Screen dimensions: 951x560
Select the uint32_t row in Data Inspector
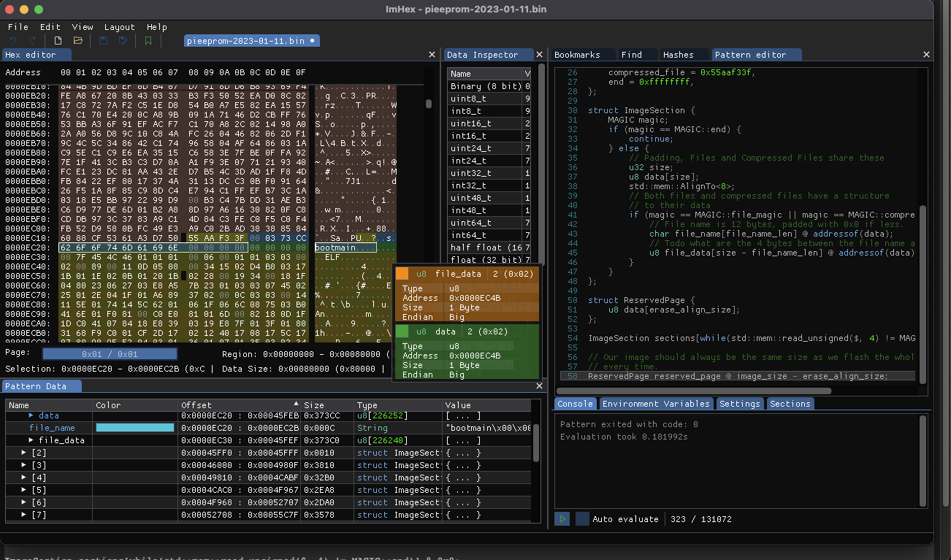470,173
